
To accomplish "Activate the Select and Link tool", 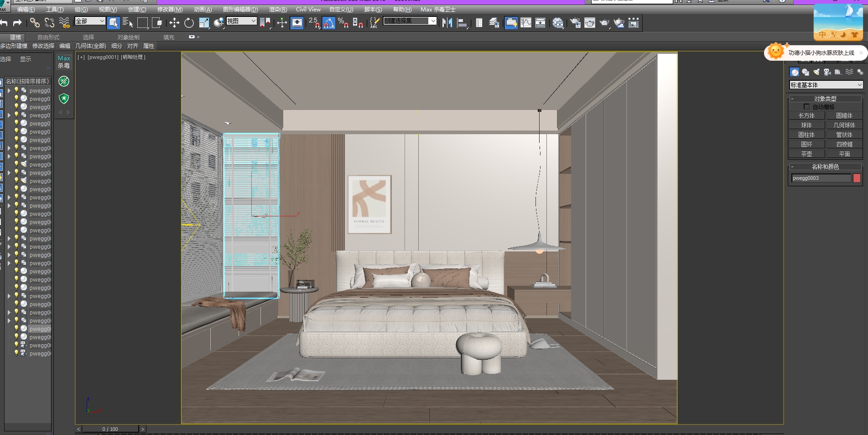I will pyautogui.click(x=35, y=22).
